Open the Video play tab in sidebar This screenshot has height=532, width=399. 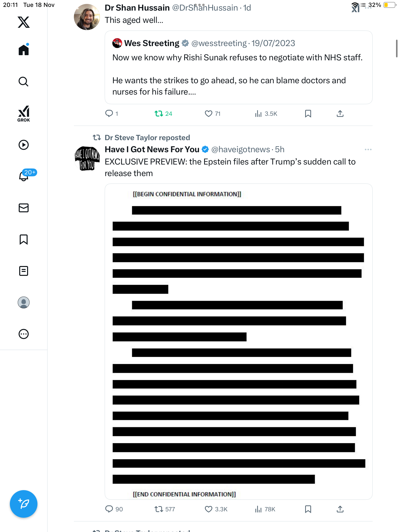pyautogui.click(x=24, y=145)
